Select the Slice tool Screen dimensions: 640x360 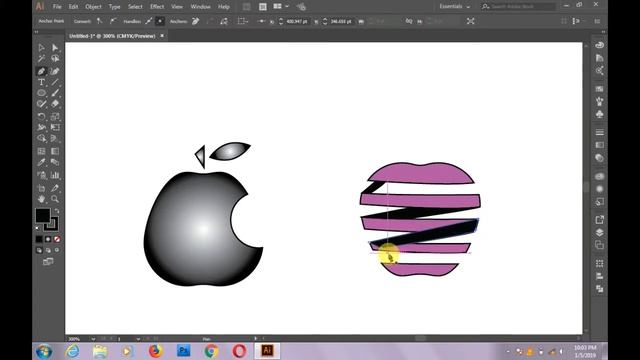coord(55,188)
